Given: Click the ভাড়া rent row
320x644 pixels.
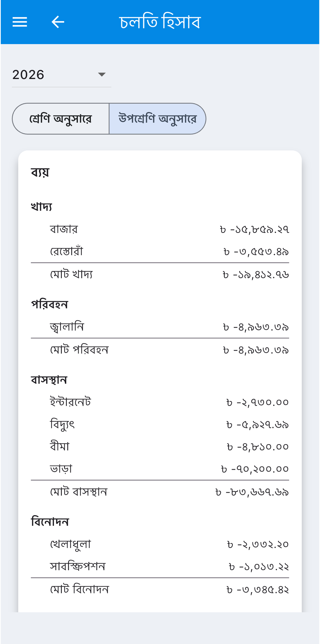Looking at the screenshot, I should [160, 469].
